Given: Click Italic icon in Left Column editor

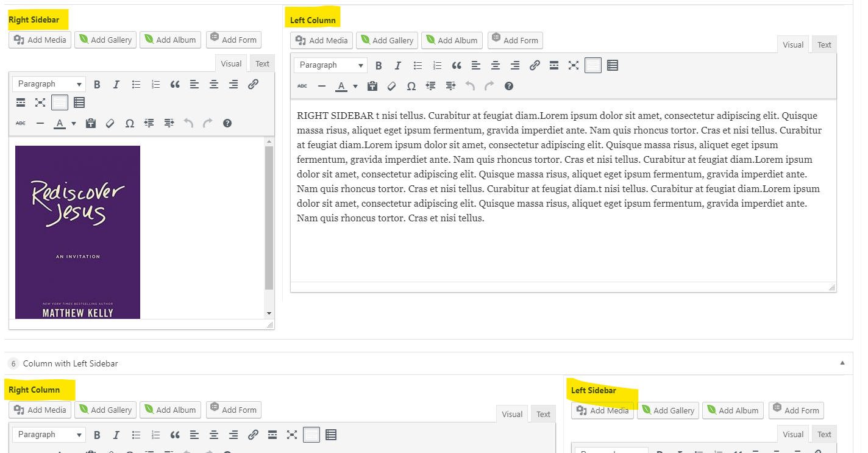Looking at the screenshot, I should pyautogui.click(x=397, y=66).
